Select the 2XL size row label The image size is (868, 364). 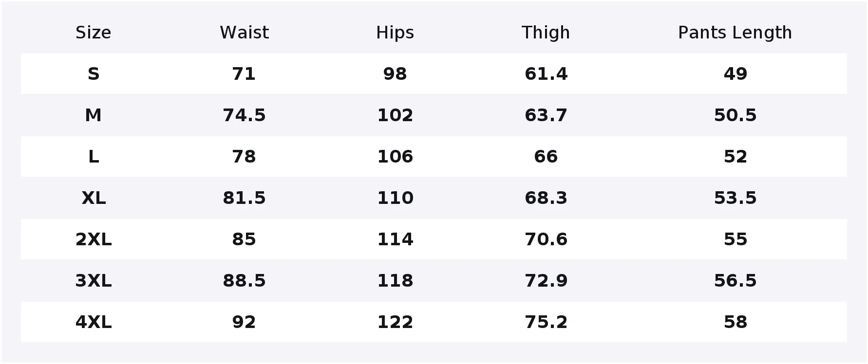pyautogui.click(x=93, y=239)
